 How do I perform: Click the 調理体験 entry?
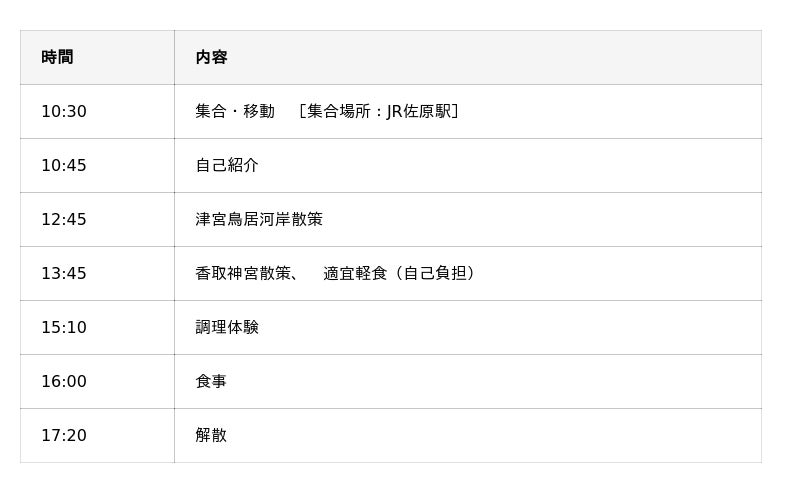[x=227, y=328]
